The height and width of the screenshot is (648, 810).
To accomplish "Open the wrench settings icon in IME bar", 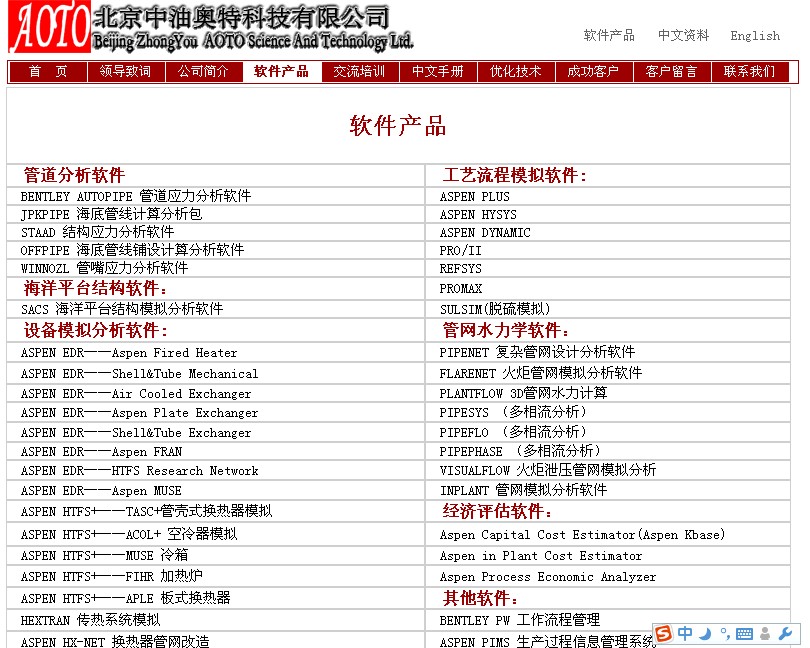I will coord(785,634).
